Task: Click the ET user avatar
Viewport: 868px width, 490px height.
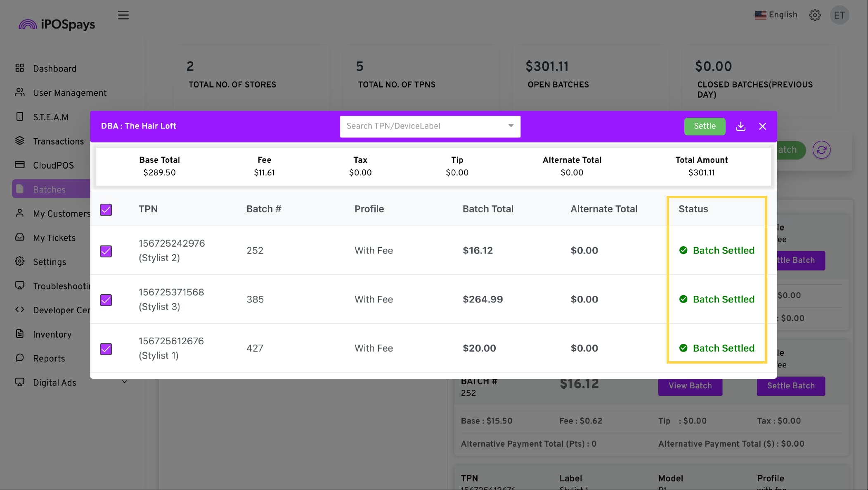Action: click(839, 15)
